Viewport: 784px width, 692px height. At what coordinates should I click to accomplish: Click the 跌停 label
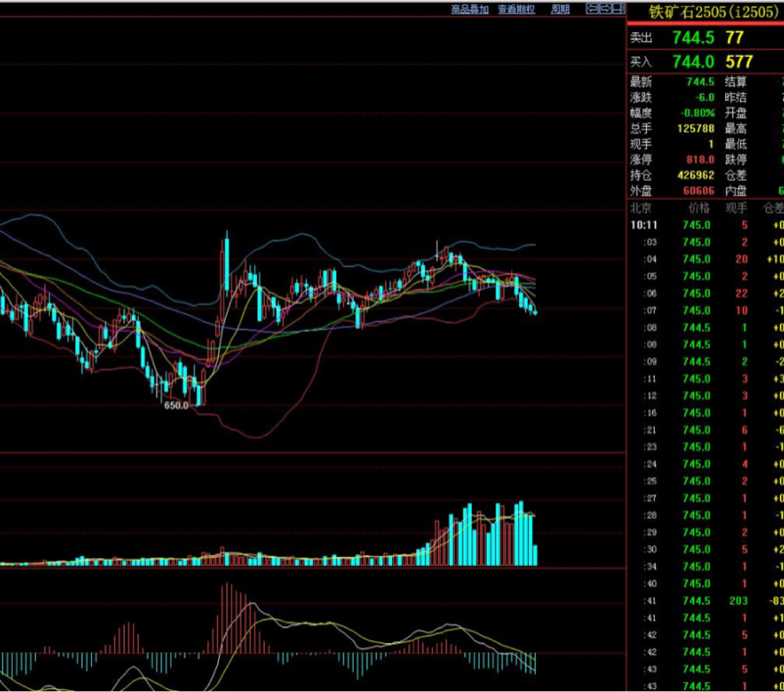coord(736,160)
